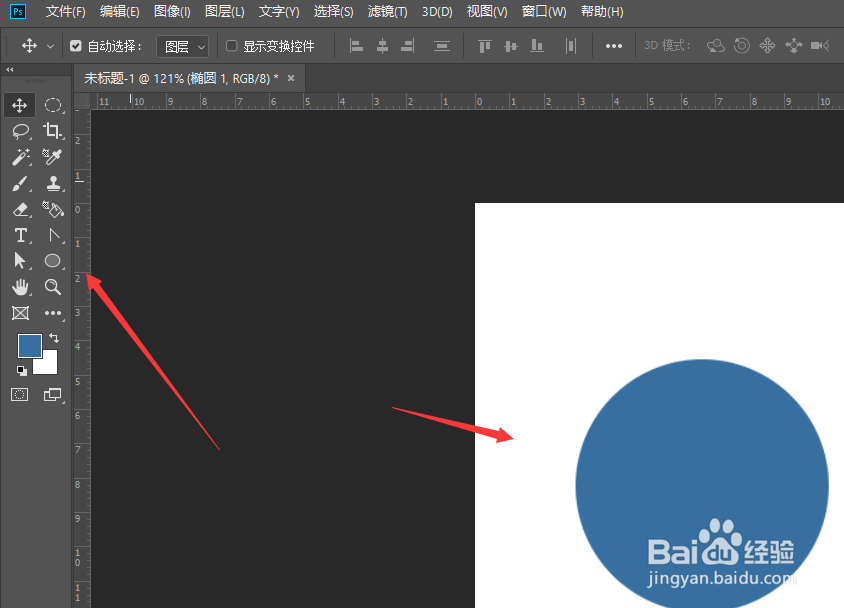Select the Eyedropper tool

pos(53,157)
